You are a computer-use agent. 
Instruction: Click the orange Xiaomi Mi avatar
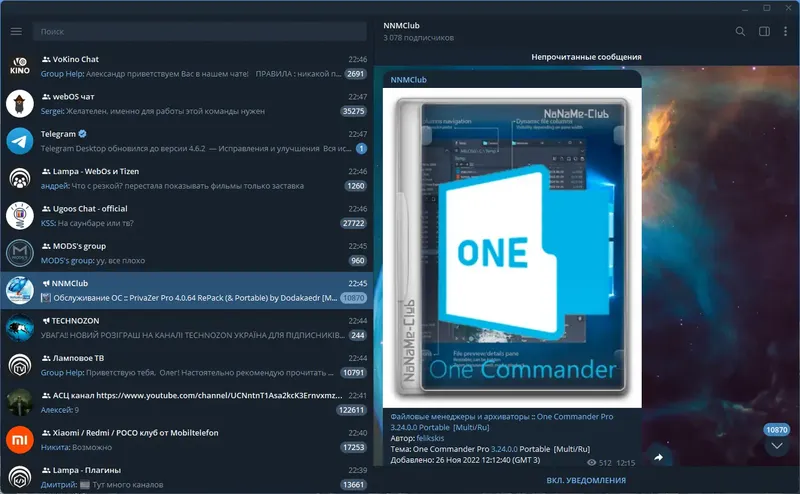[x=20, y=439]
